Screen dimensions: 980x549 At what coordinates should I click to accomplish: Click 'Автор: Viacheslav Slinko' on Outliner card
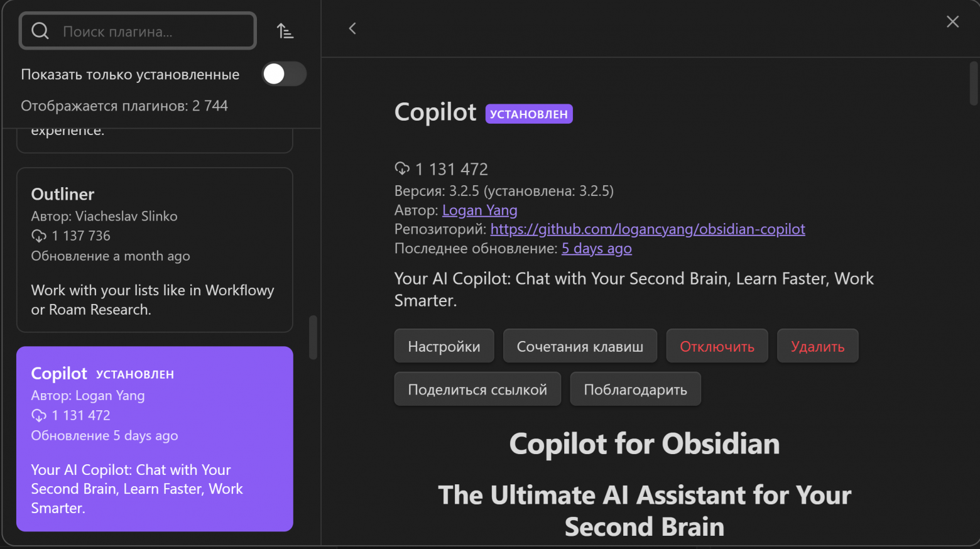(x=104, y=216)
